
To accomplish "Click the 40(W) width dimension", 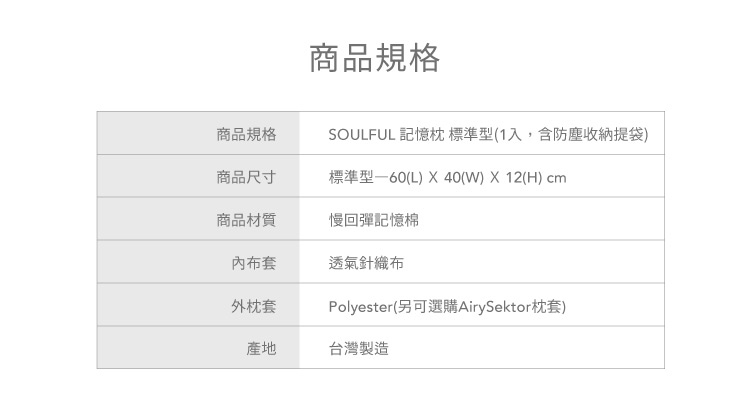I will (x=464, y=178).
